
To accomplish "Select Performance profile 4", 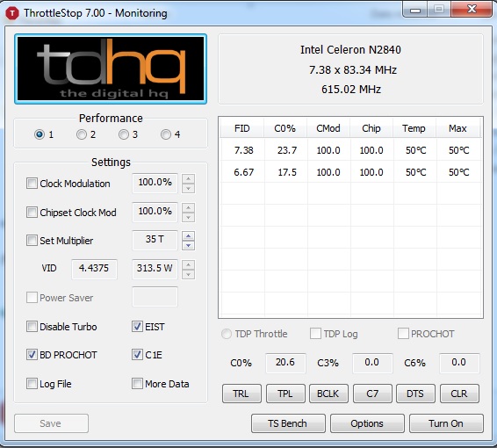I will pyautogui.click(x=166, y=134).
